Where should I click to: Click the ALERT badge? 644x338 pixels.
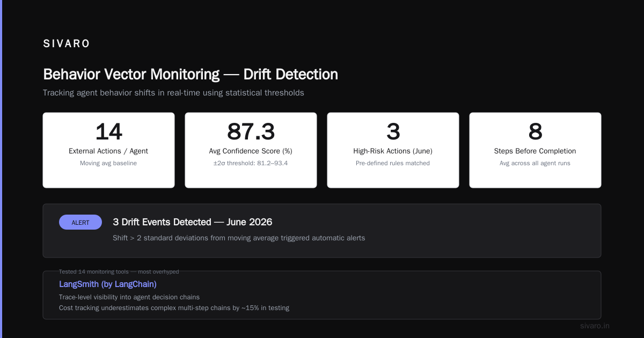(80, 222)
